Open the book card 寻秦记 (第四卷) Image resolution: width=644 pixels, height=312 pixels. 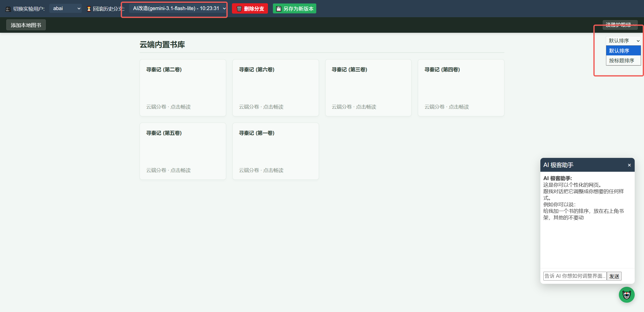[461, 88]
